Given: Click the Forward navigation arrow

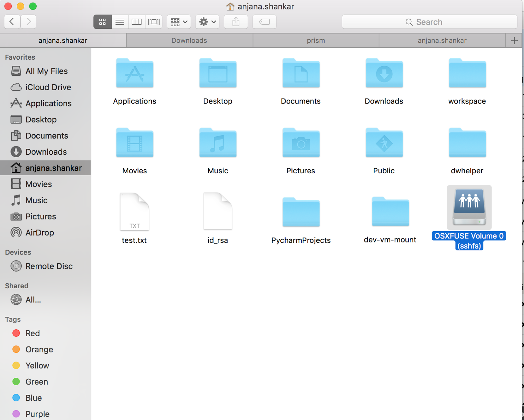Looking at the screenshot, I should (x=28, y=22).
